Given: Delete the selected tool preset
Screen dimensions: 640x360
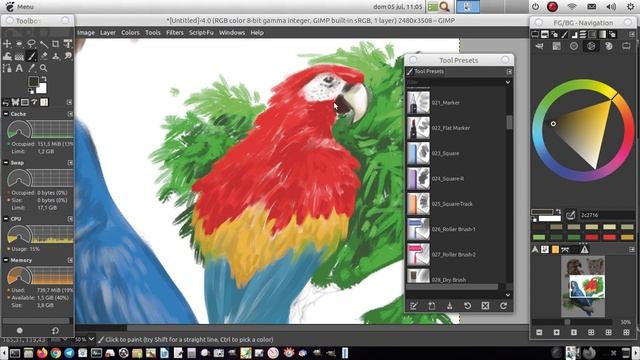Looking at the screenshot, I should coord(485,306).
